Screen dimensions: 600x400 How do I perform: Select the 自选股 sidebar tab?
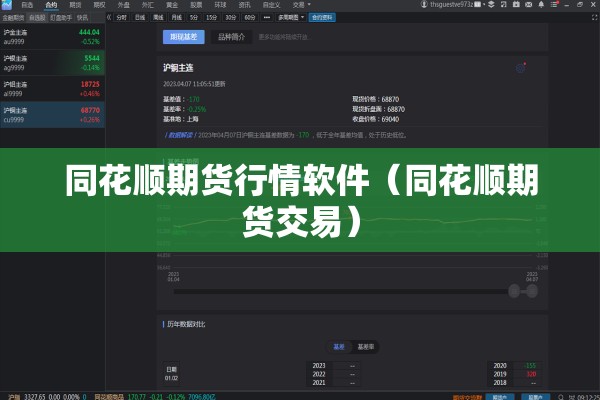click(37, 18)
